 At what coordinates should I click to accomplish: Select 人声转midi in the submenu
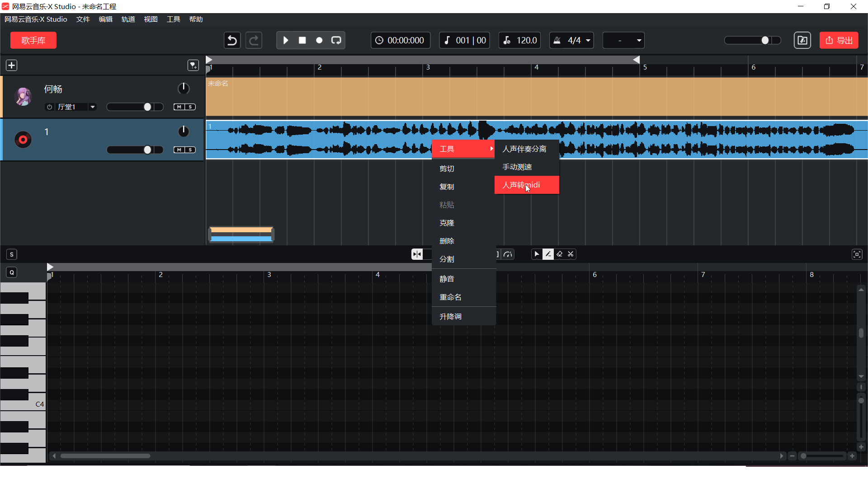[527, 185]
